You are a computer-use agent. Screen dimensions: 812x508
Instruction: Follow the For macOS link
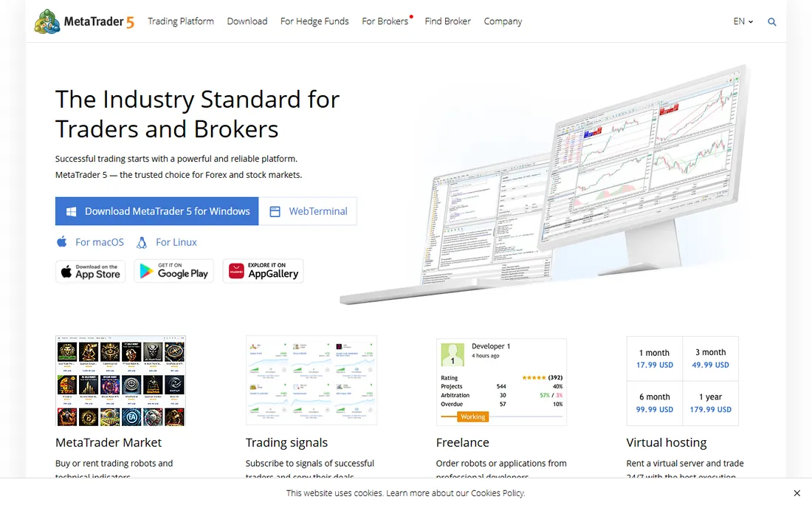(100, 242)
